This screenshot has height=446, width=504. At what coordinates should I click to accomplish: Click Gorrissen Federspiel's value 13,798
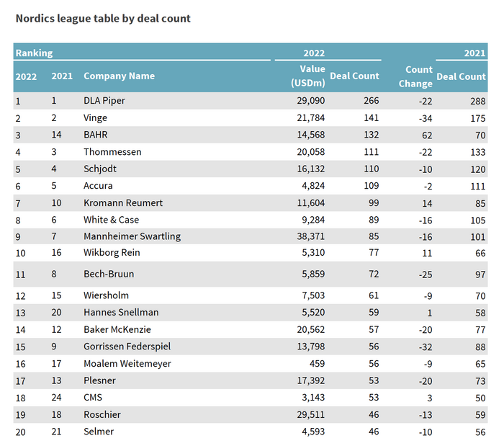[311, 347]
